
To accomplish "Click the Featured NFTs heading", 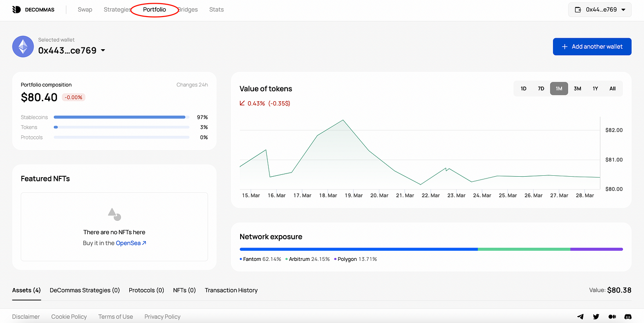I will (45, 179).
